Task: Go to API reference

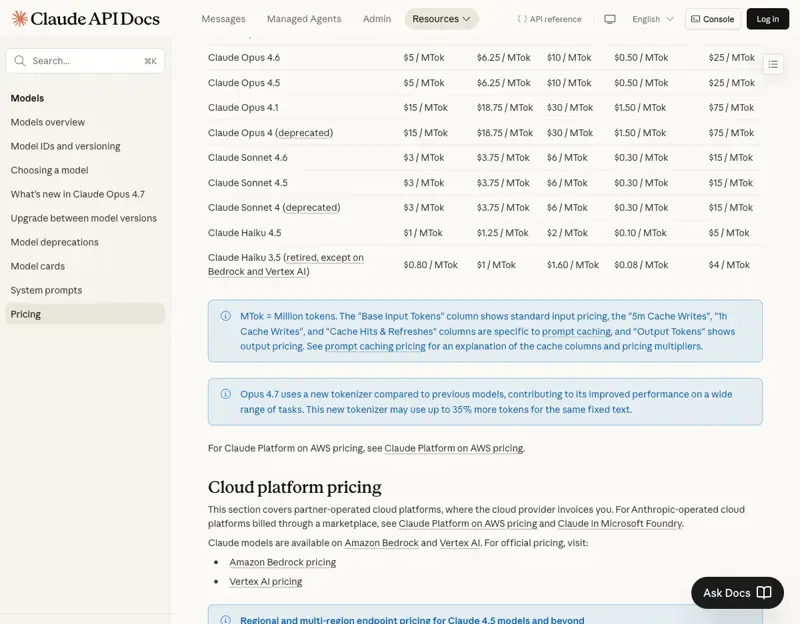Action: pyautogui.click(x=549, y=19)
